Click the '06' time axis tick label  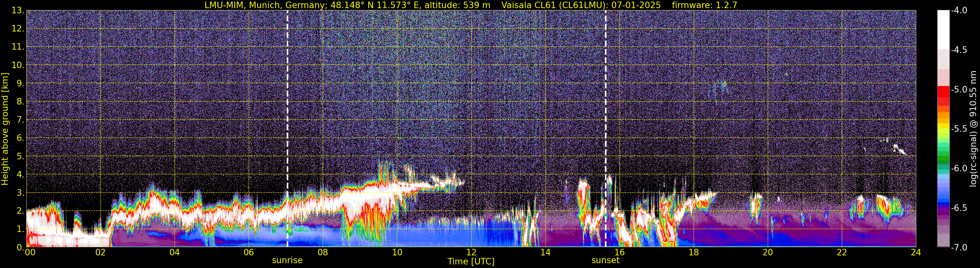pyautogui.click(x=249, y=252)
